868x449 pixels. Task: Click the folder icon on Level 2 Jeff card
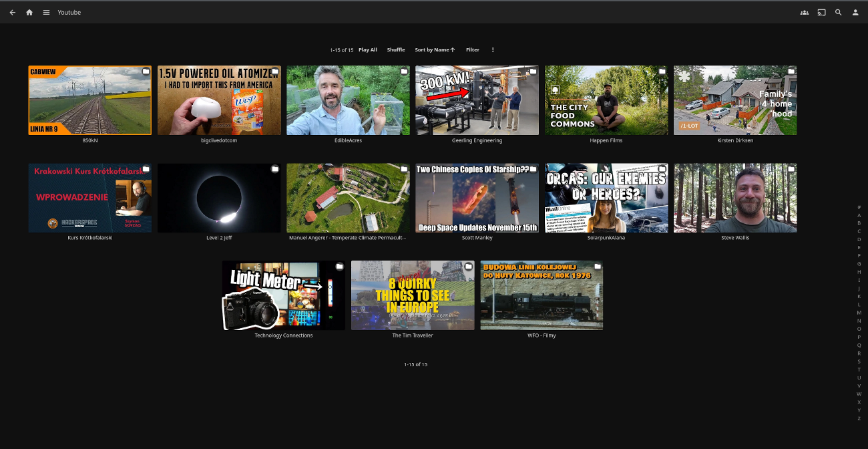click(x=274, y=169)
